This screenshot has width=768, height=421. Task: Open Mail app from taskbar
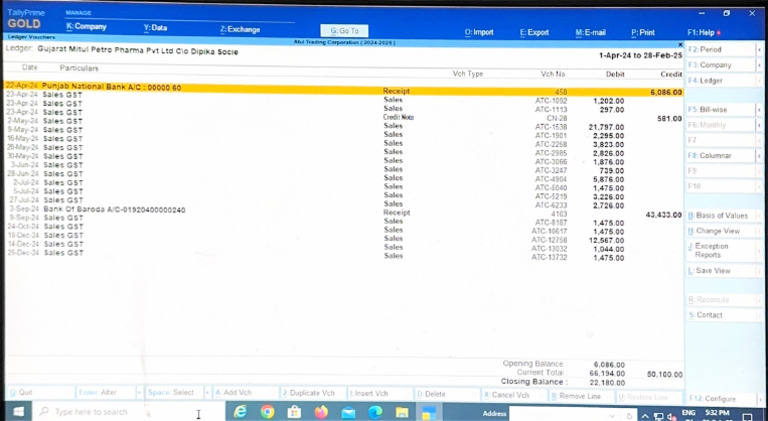[349, 411]
